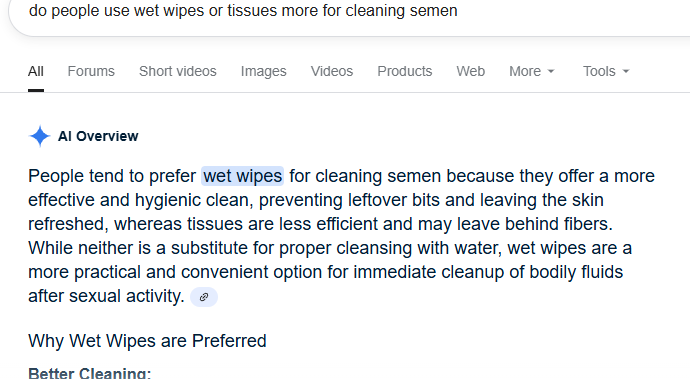Image resolution: width=690 pixels, height=379 pixels.
Task: Choose the Web results tab
Action: (x=470, y=71)
